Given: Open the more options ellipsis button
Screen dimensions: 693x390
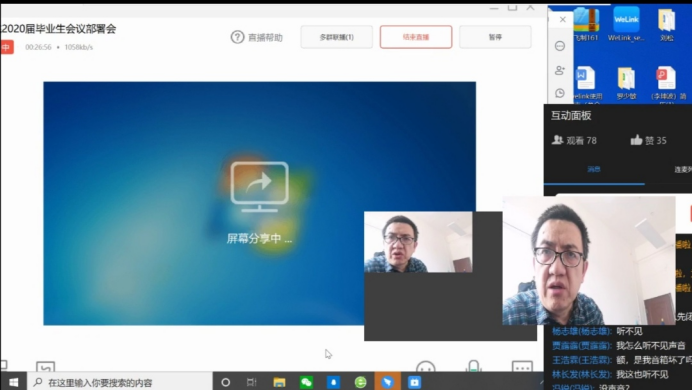Looking at the screenshot, I should click(x=522, y=367).
